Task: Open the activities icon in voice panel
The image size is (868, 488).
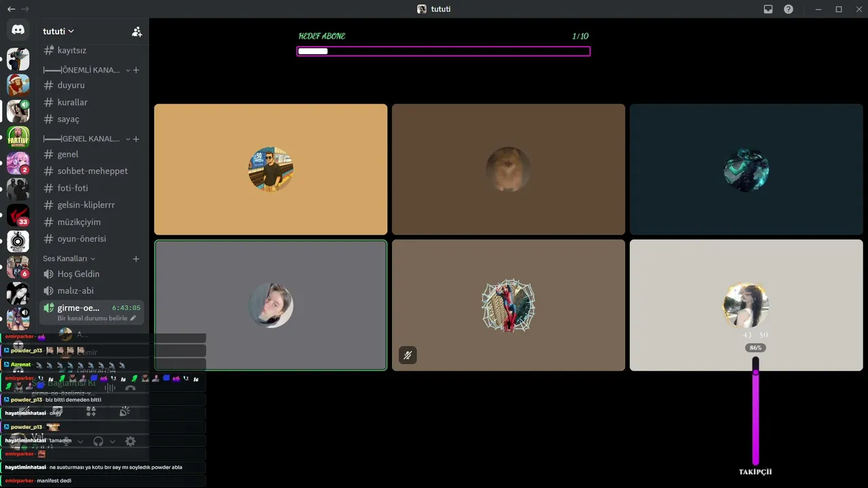Action: coord(91,411)
